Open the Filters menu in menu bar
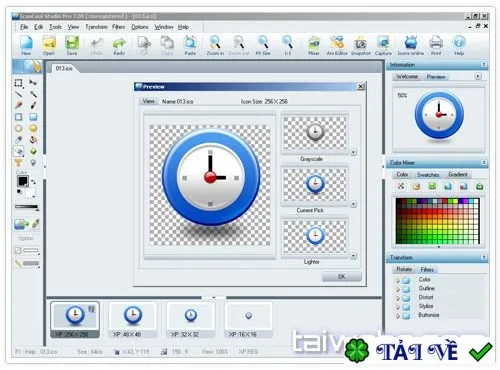This screenshot has height=370, width=500. point(118,27)
